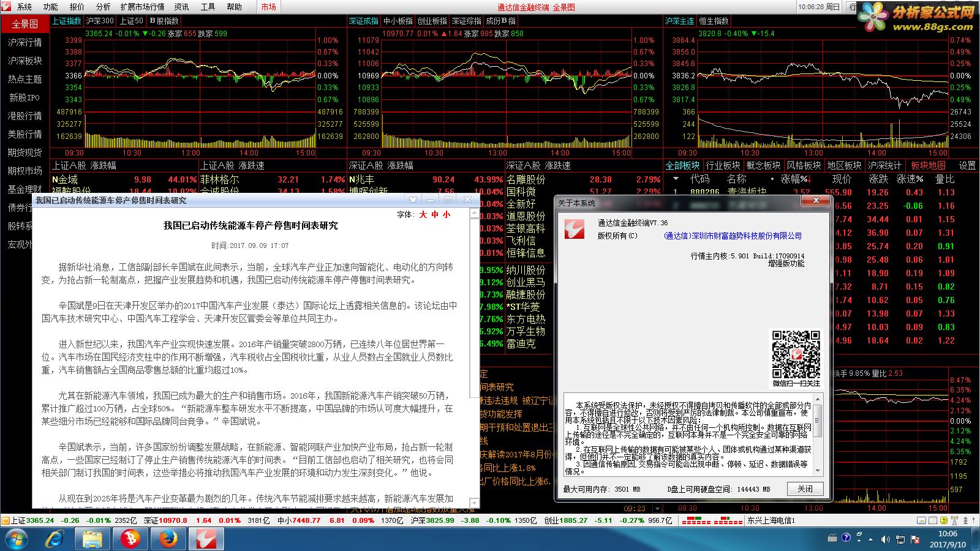Viewport: 980px width, 551px height.
Task: Select the 地区板块 tab
Action: [x=844, y=165]
